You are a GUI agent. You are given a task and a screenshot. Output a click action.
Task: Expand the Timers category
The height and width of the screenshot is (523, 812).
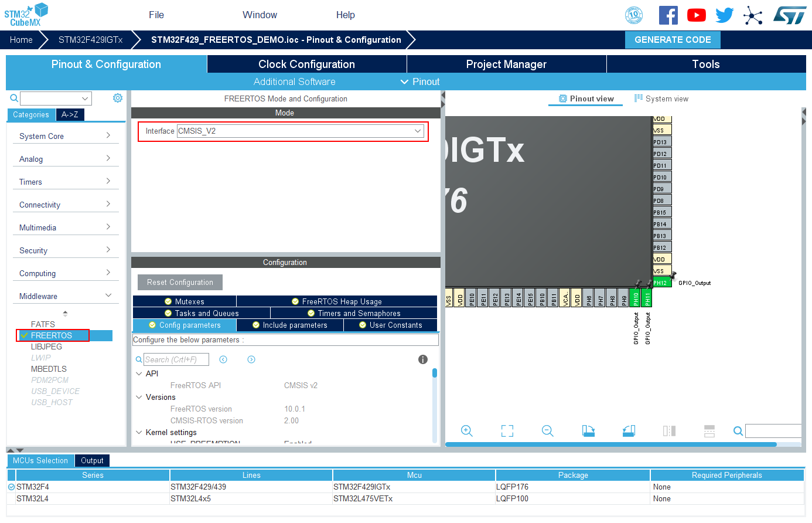pos(66,182)
